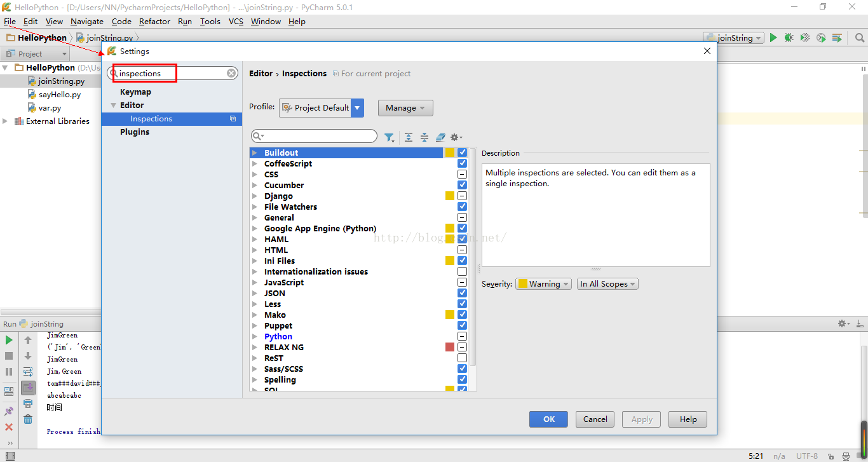Enable Internationalization issues checkbox

(x=462, y=271)
